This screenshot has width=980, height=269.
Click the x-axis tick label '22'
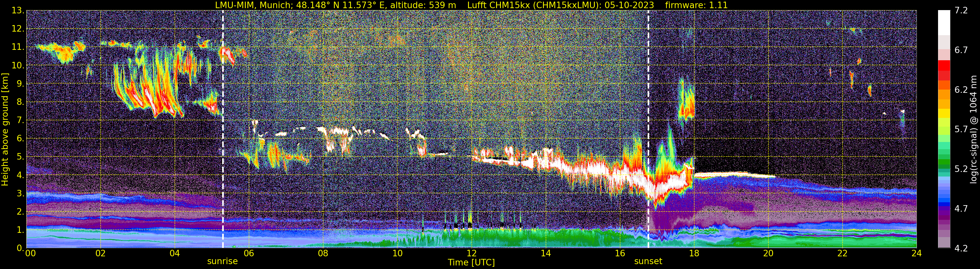[x=842, y=253]
